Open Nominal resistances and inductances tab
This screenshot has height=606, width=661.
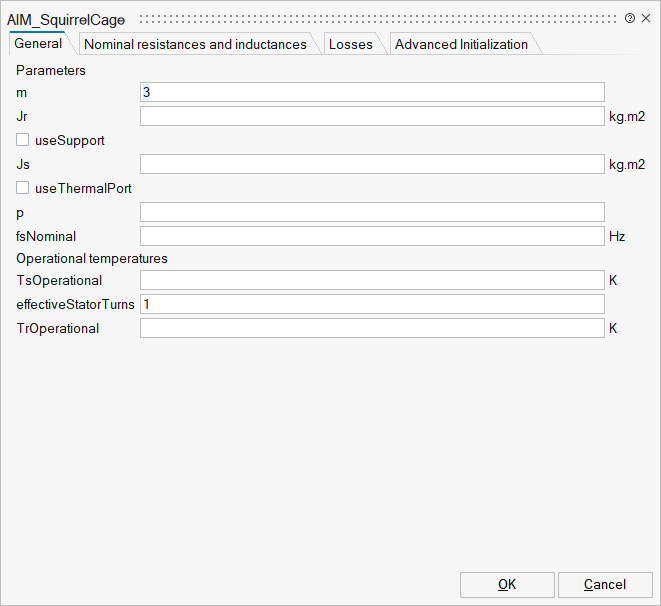click(195, 44)
